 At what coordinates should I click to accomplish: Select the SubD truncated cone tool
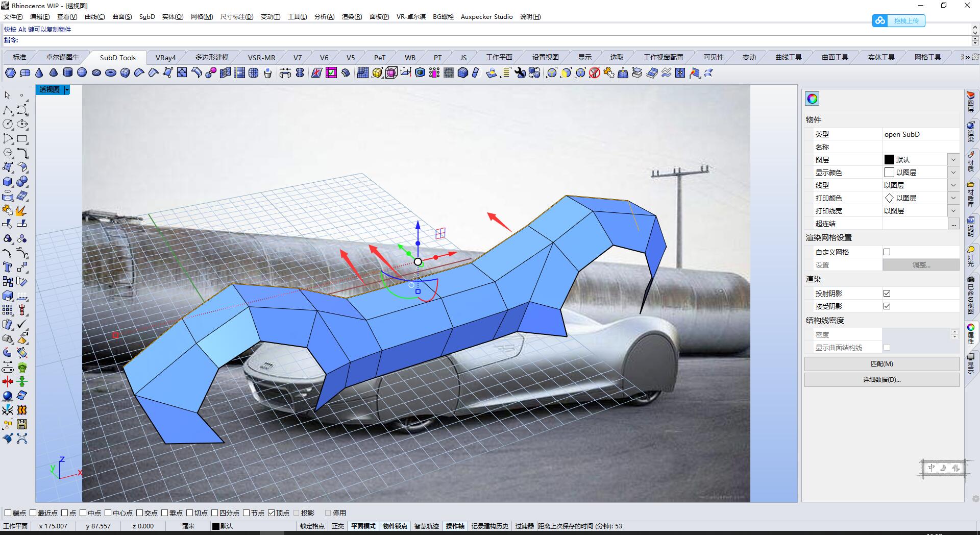pos(53,73)
